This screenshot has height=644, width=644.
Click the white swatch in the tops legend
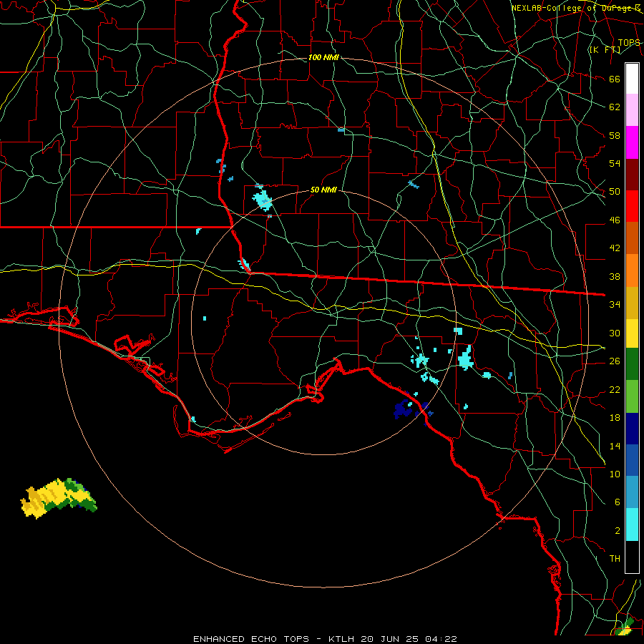point(632,79)
